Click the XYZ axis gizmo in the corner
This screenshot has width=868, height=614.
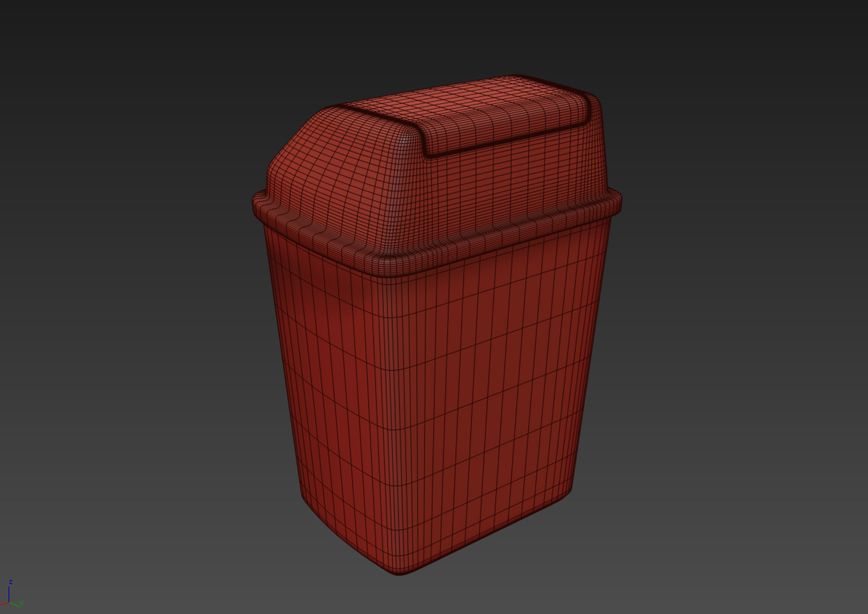pyautogui.click(x=11, y=593)
